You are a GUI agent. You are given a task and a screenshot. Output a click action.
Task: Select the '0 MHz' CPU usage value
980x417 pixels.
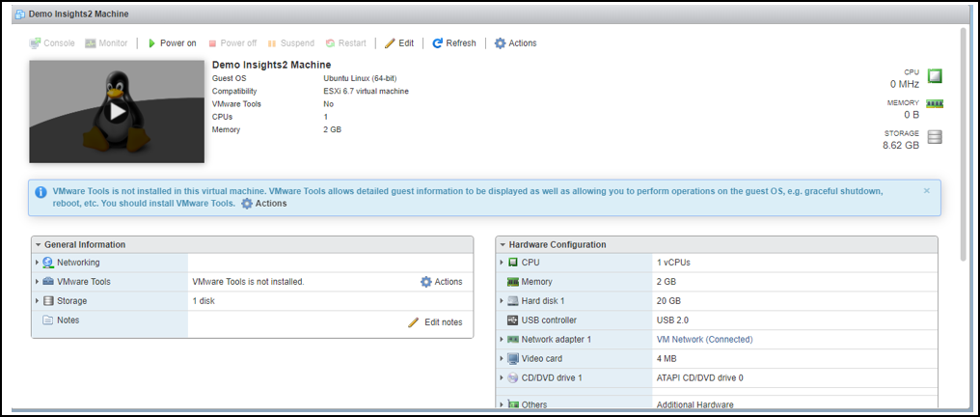coord(905,84)
